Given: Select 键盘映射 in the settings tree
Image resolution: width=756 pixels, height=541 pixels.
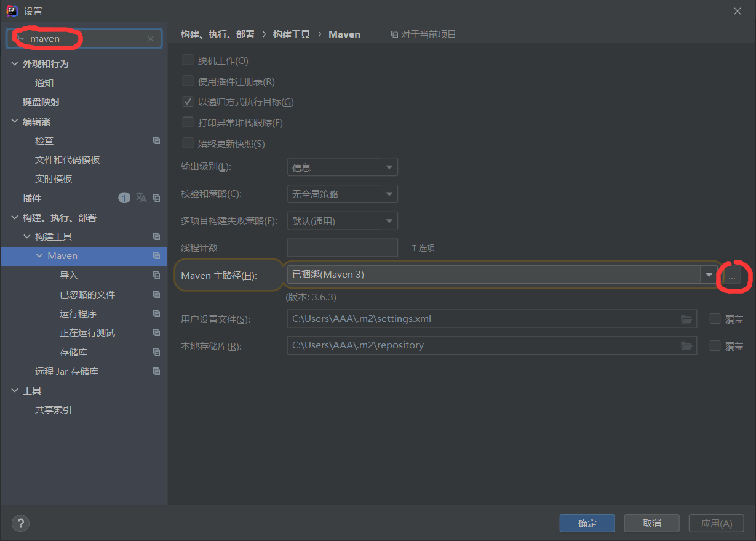Looking at the screenshot, I should [x=41, y=102].
